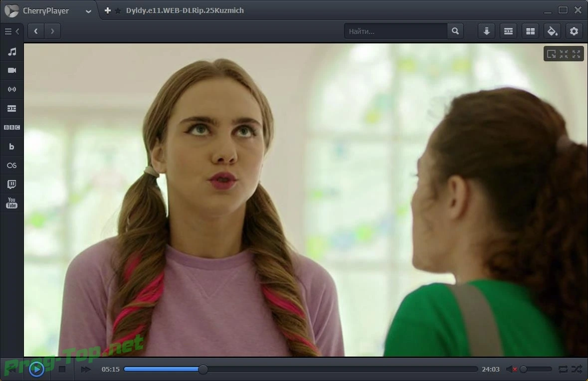Open the paint bucket skin color button
This screenshot has width=588, height=381.
point(553,31)
